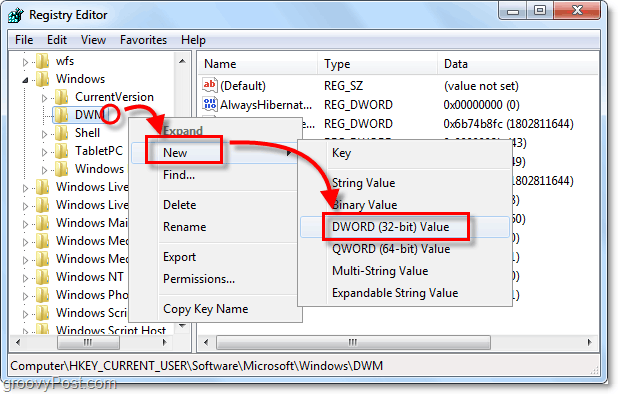Viewport: 618px width, 394px height.
Task: Select the wfs key
Action: [x=65, y=61]
